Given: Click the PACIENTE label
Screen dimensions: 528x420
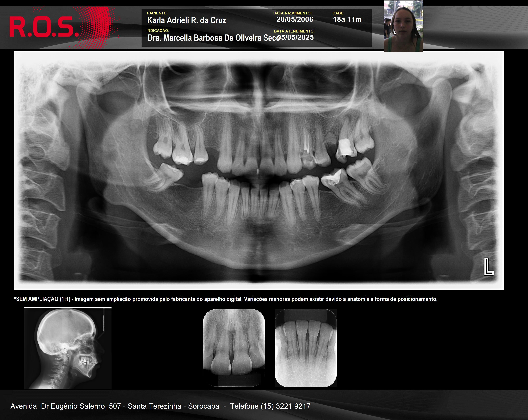Looking at the screenshot, I should [157, 13].
